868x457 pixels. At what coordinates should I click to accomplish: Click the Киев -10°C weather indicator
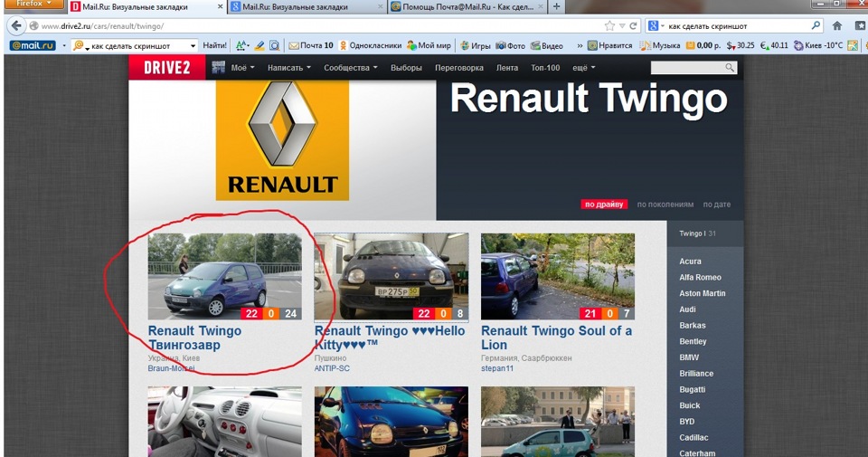818,45
